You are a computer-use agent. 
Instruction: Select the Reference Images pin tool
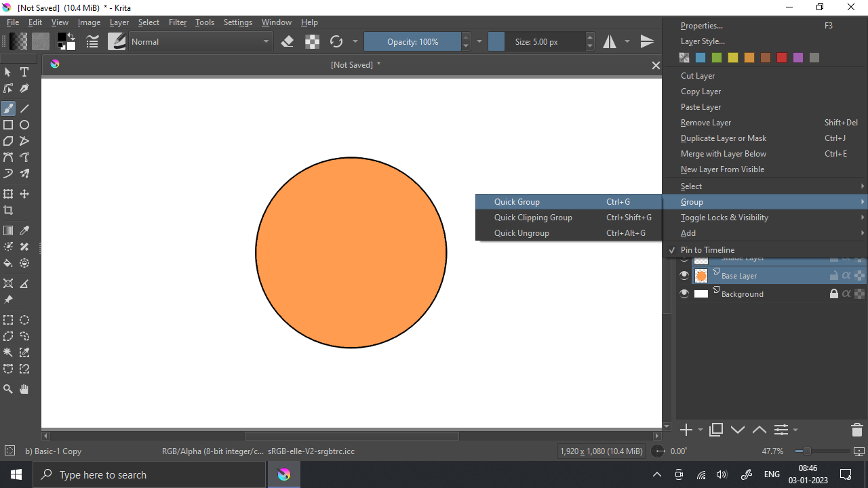click(8, 300)
